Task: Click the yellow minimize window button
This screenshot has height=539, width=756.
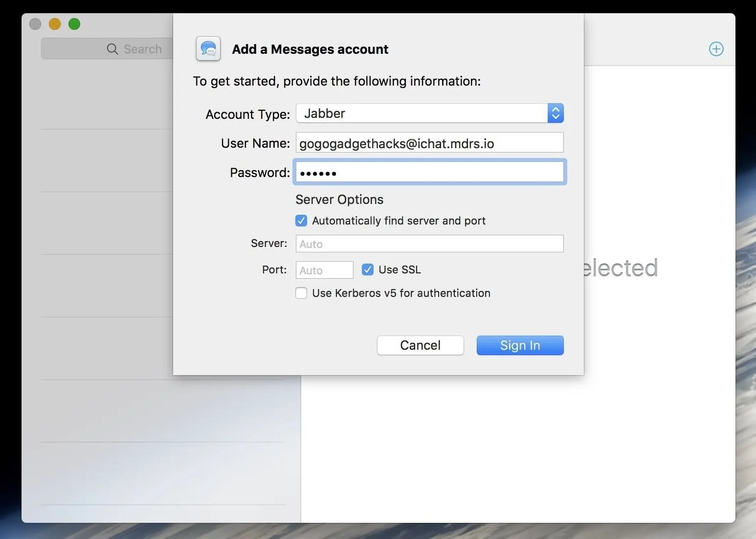Action: point(55,24)
